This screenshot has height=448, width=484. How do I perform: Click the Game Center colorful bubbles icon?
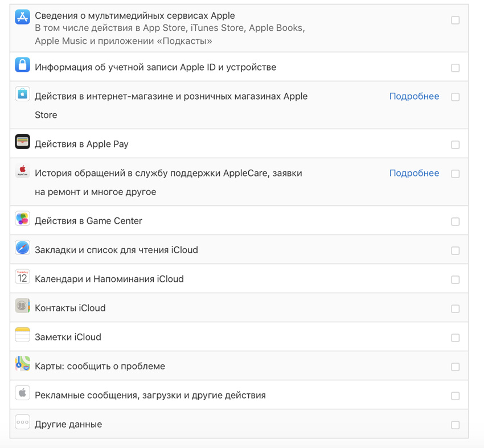click(23, 219)
